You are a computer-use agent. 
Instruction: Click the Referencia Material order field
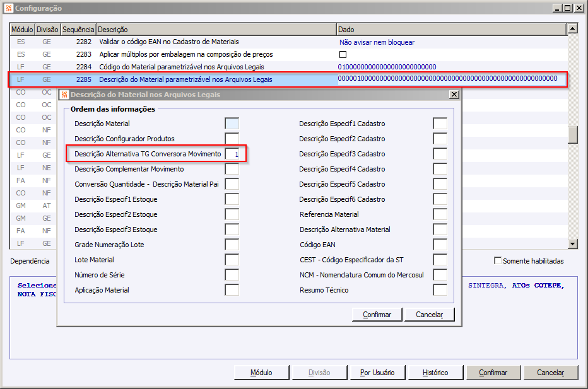[440, 214]
